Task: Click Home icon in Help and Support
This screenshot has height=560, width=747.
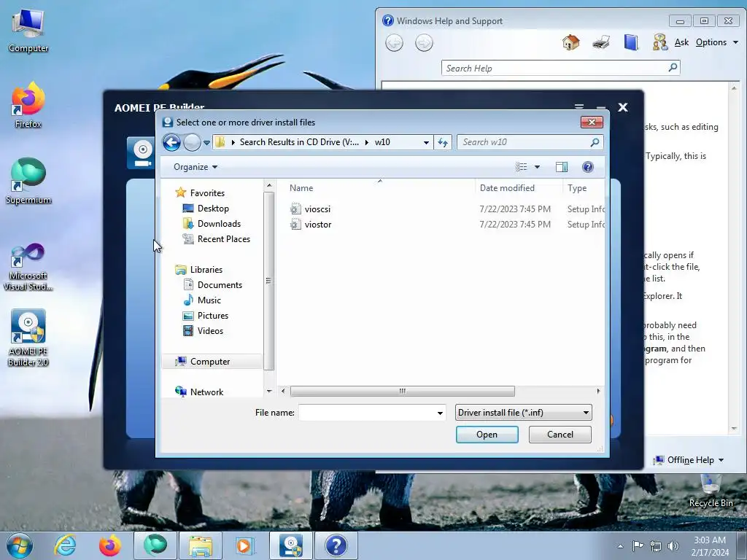Action: coord(570,42)
